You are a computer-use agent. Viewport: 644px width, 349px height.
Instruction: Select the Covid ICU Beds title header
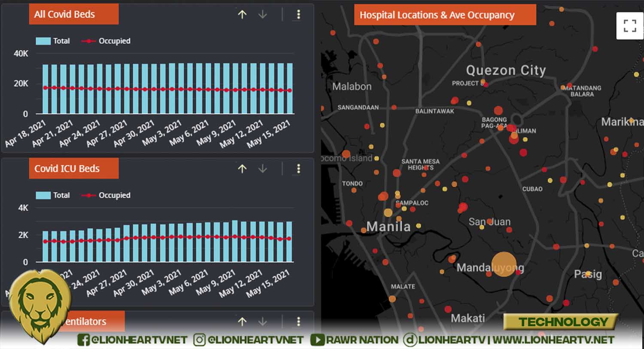tap(73, 168)
